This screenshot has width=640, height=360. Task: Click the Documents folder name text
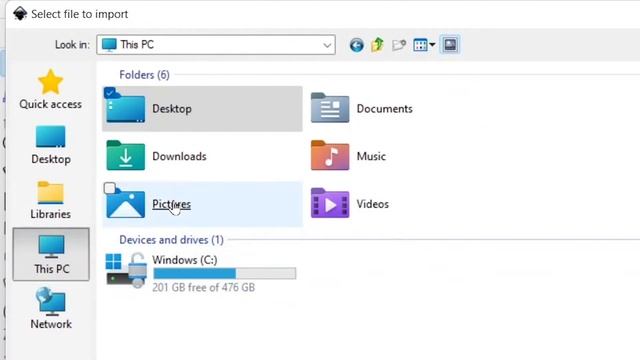click(384, 109)
